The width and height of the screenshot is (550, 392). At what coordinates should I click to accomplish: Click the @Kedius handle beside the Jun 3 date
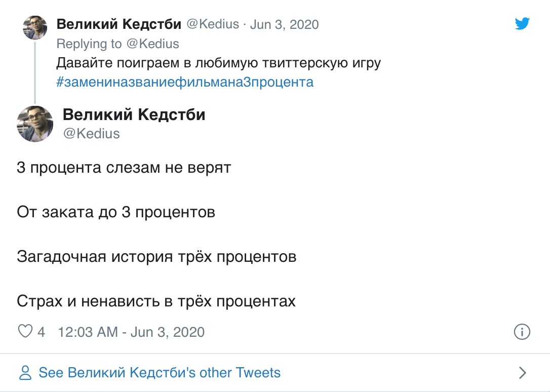tap(213, 24)
